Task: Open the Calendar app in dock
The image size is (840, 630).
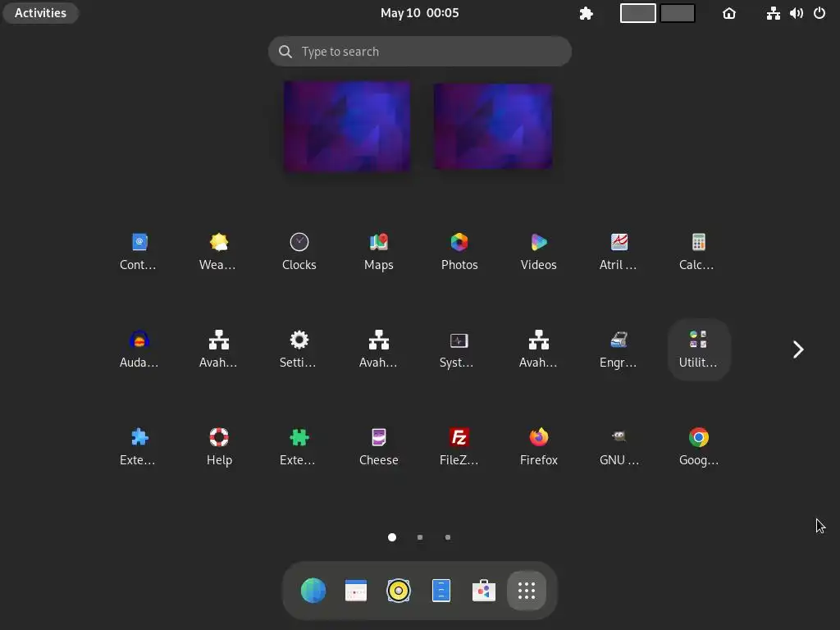Action: [x=356, y=591]
